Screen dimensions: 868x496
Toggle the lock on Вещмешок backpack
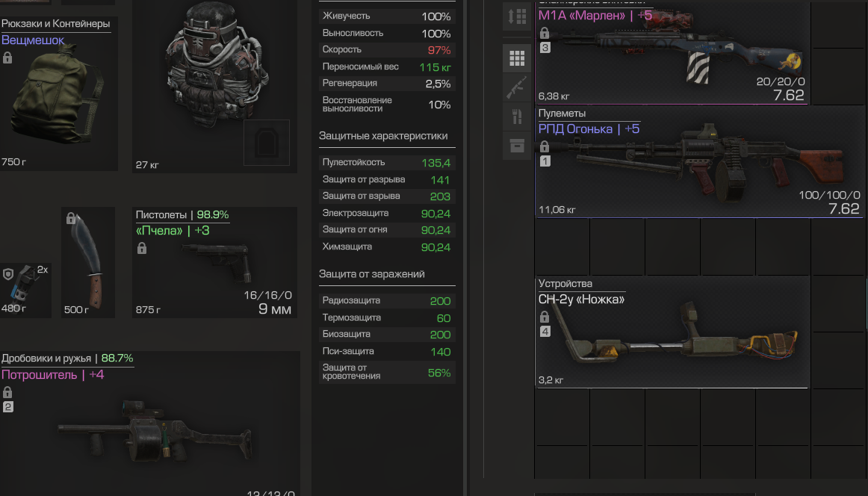[x=7, y=58]
